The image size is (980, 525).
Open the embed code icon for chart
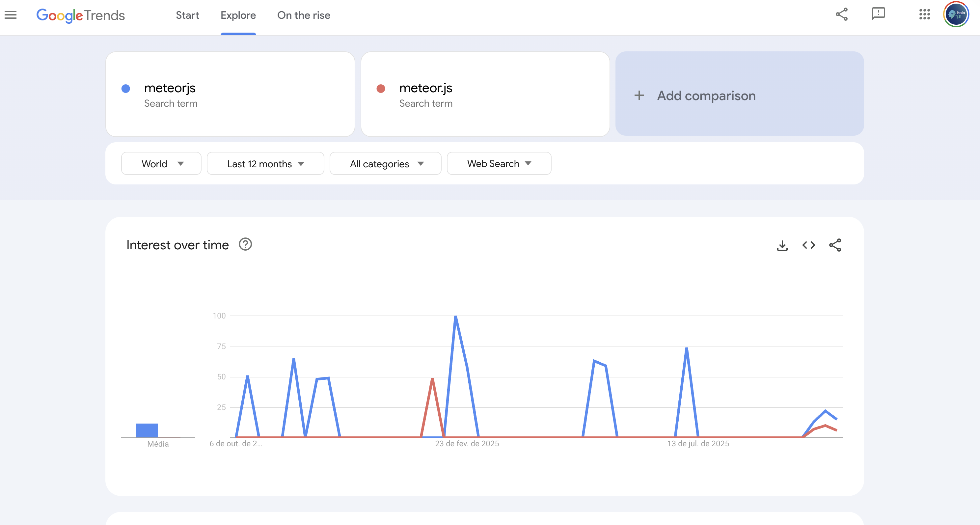(808, 245)
